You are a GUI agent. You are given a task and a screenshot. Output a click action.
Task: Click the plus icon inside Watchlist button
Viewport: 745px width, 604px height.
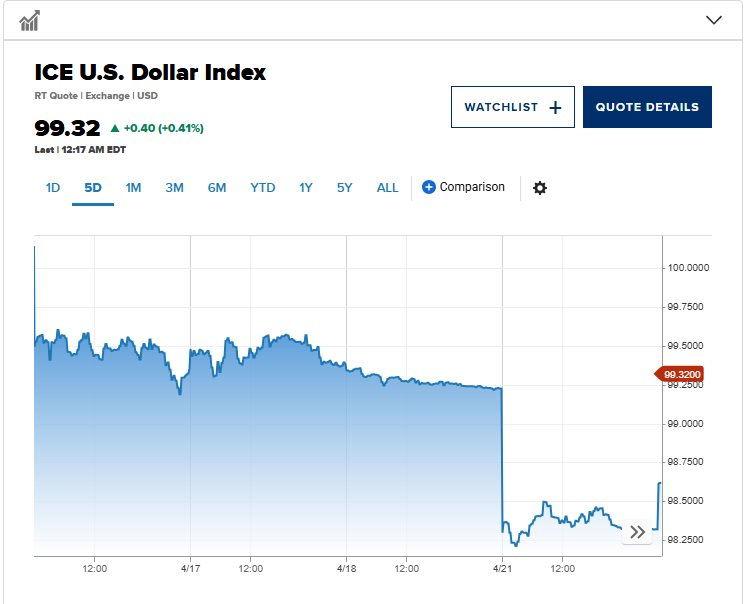pos(555,107)
